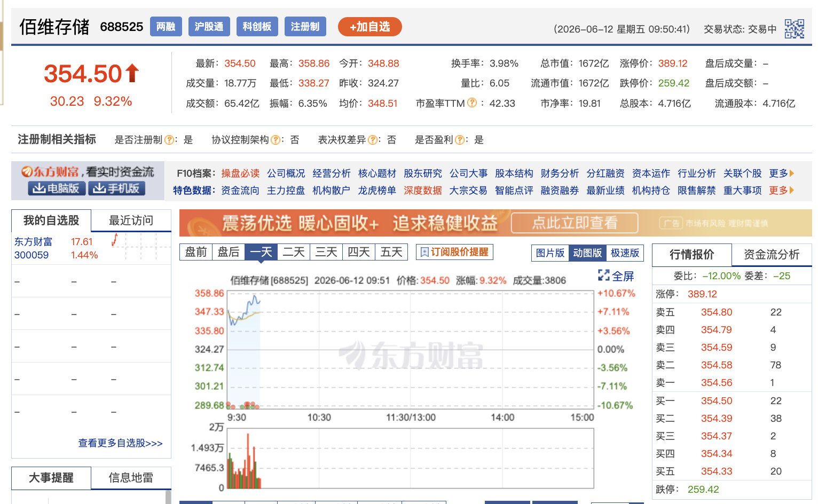
Task: Open the 深度数据 link
Action: pos(423,191)
